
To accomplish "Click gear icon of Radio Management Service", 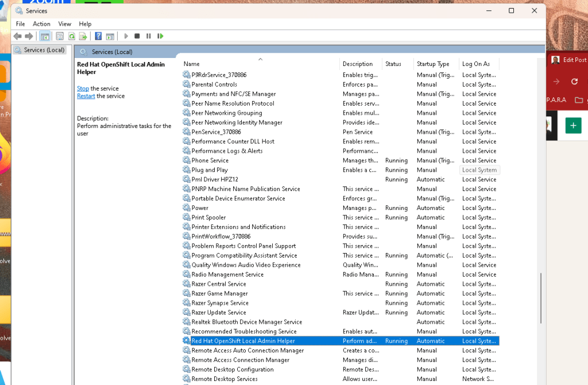I will 187,274.
